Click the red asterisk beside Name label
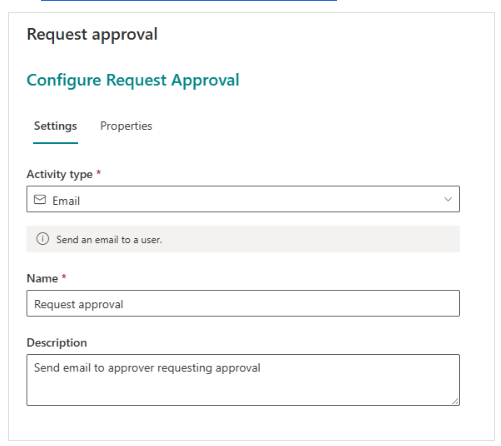The width and height of the screenshot is (501, 446). pos(64,277)
